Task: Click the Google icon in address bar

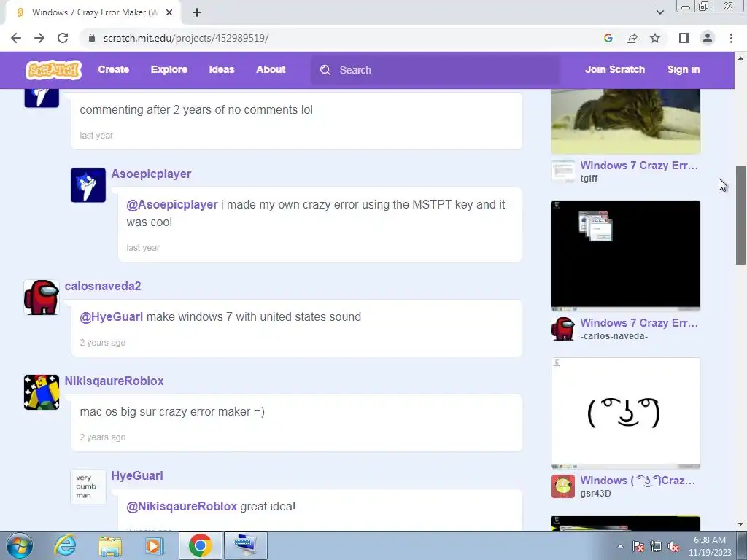Action: tap(608, 38)
